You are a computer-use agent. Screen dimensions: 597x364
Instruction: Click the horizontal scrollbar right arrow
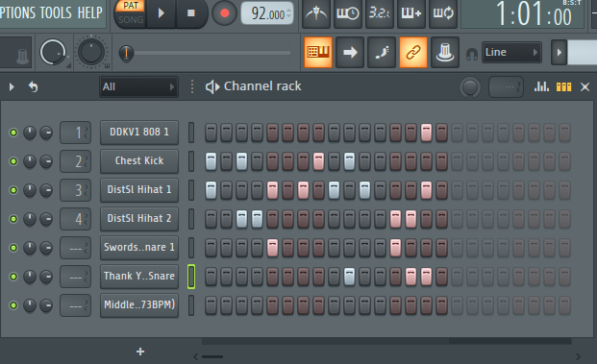578,356
